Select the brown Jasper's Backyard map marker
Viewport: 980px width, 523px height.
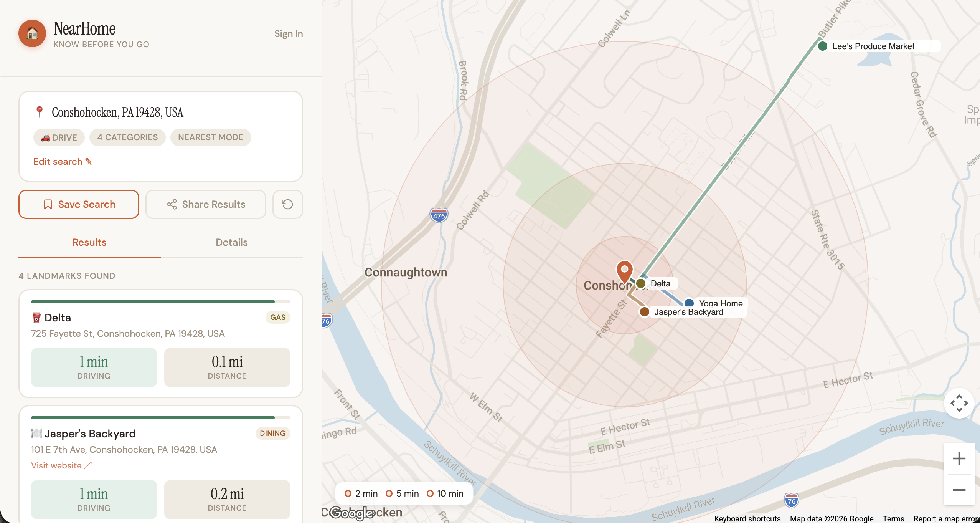(x=645, y=312)
